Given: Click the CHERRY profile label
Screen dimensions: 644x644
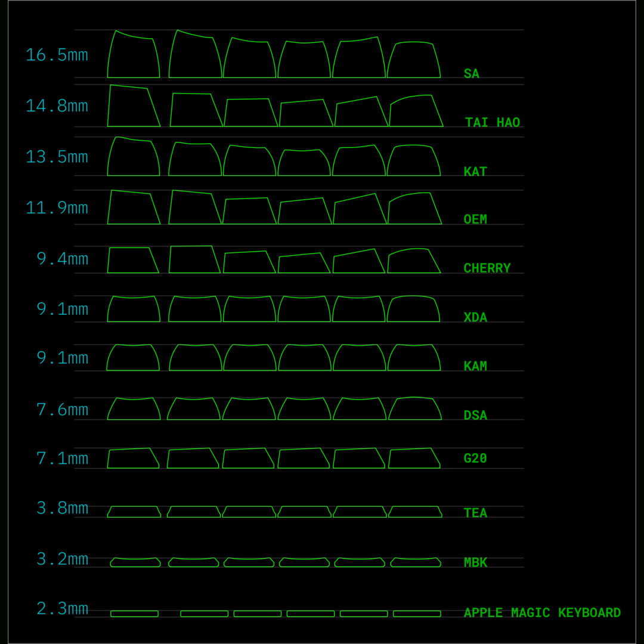Looking at the screenshot, I should [x=487, y=268].
